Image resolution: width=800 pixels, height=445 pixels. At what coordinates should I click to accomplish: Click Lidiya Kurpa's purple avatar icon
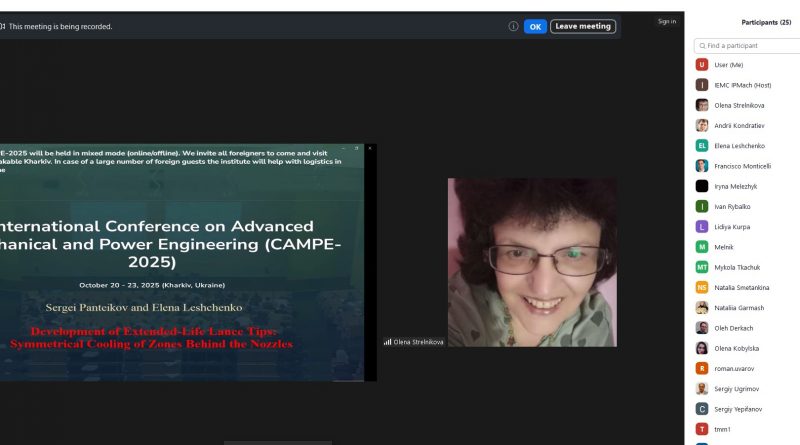tap(702, 226)
